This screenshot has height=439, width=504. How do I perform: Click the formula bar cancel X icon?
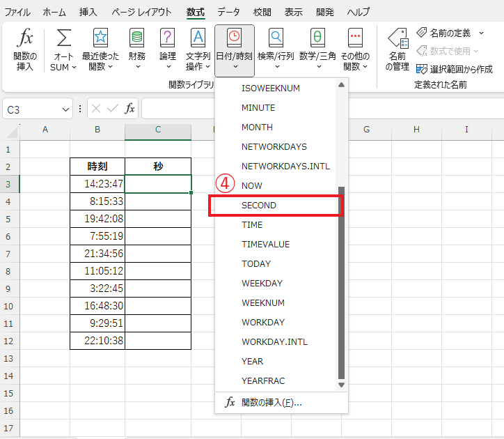coord(96,109)
